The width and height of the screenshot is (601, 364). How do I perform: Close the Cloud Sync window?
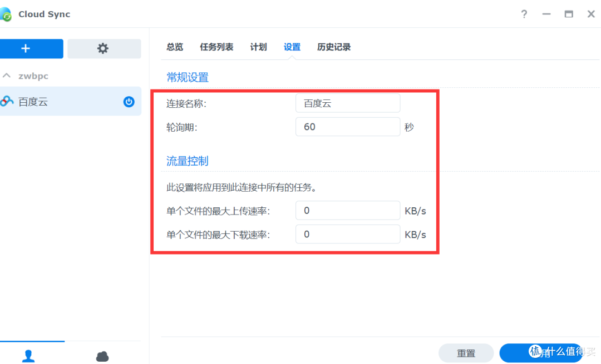point(591,14)
